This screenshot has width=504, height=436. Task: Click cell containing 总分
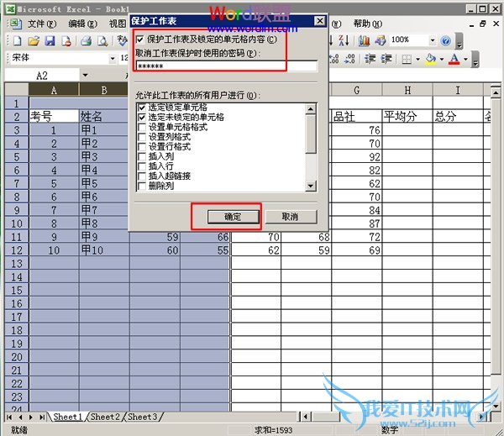click(458, 117)
